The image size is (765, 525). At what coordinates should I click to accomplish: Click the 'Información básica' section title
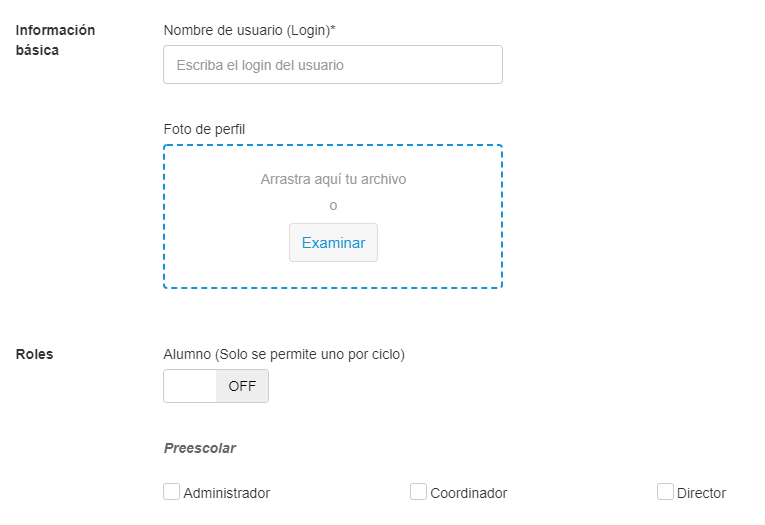coord(55,40)
